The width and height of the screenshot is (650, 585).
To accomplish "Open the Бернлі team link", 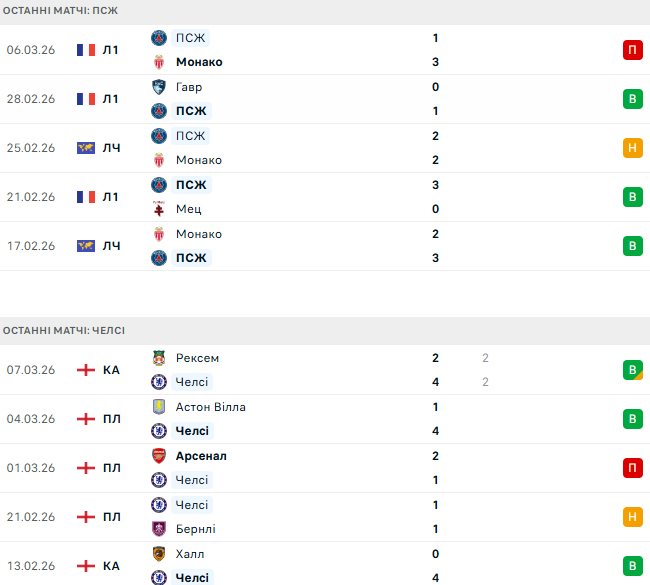I will coord(195,529).
